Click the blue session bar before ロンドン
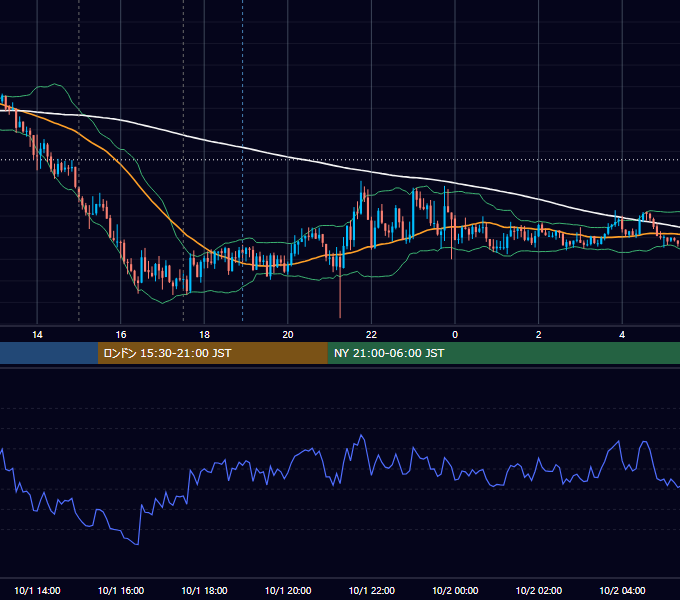The image size is (680, 600). pyautogui.click(x=49, y=353)
